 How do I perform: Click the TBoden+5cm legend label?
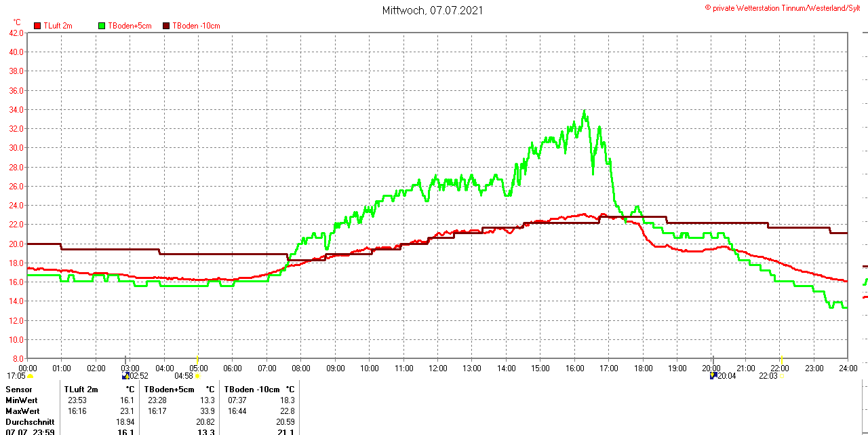click(x=130, y=26)
